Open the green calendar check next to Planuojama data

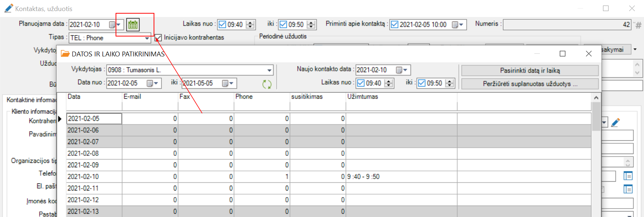(133, 25)
